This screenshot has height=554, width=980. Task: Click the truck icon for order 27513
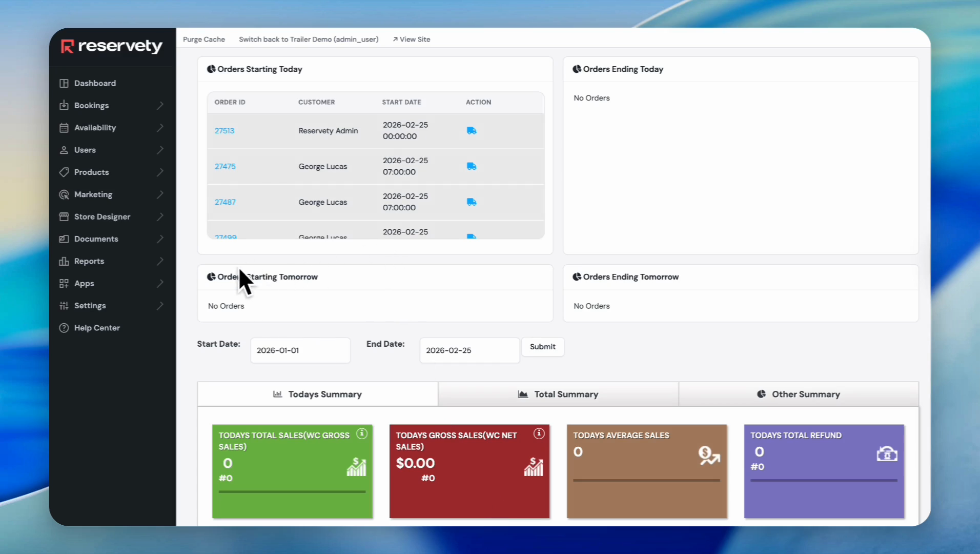coord(472,131)
